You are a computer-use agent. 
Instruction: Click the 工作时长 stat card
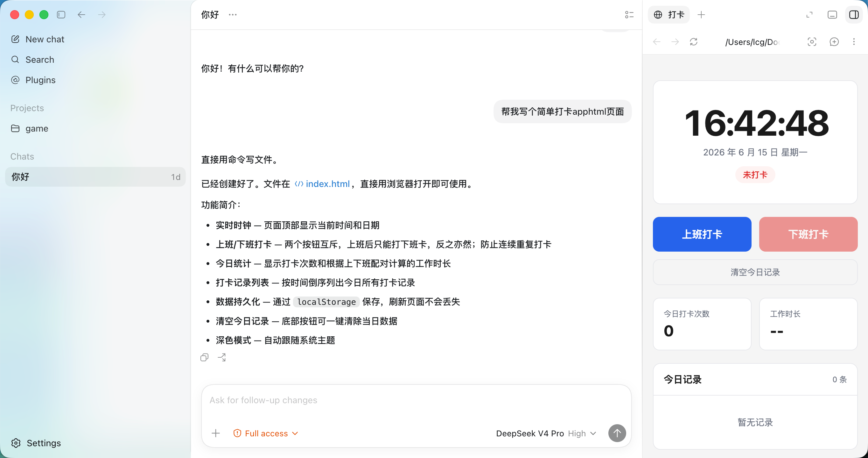[x=808, y=324]
